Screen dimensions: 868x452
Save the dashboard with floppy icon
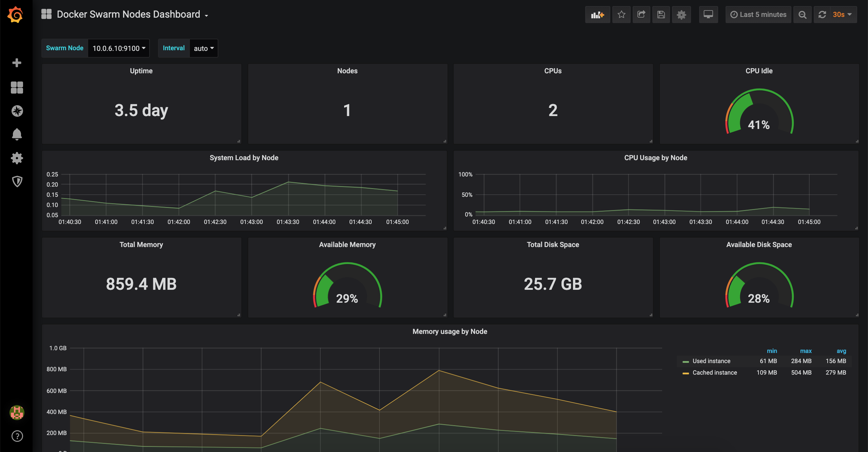pos(661,15)
